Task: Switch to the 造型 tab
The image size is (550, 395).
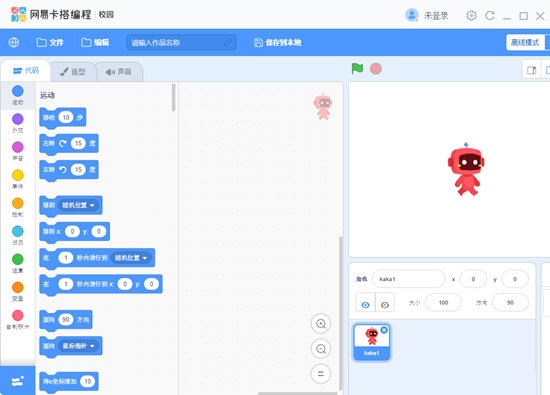Action: 73,72
